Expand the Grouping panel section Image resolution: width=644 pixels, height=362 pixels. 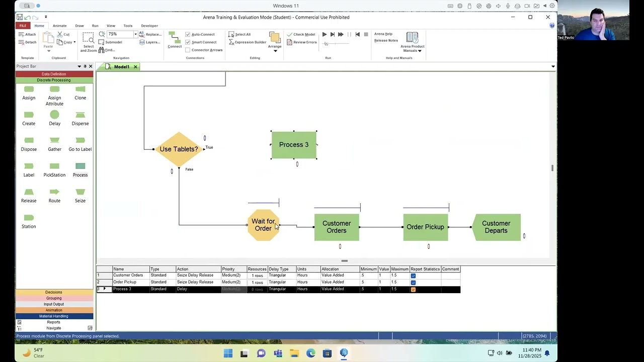tap(54, 298)
